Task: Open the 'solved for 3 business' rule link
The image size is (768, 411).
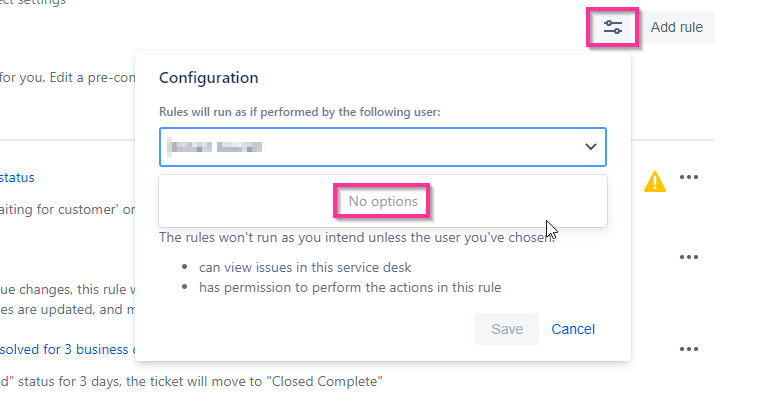Action: pos(67,349)
